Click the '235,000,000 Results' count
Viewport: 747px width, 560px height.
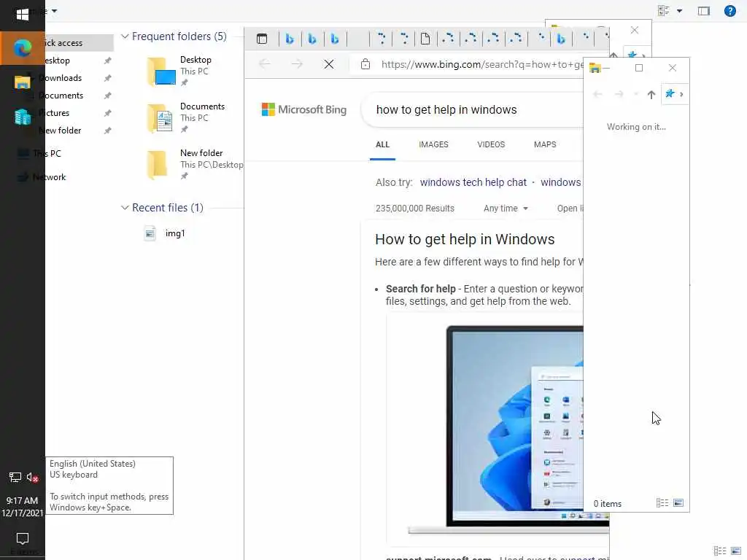414,209
